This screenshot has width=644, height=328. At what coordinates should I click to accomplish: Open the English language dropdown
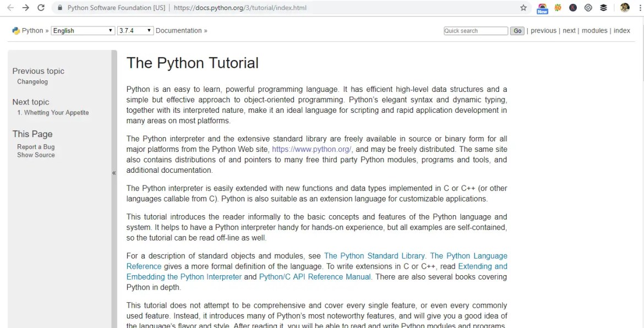tap(83, 31)
